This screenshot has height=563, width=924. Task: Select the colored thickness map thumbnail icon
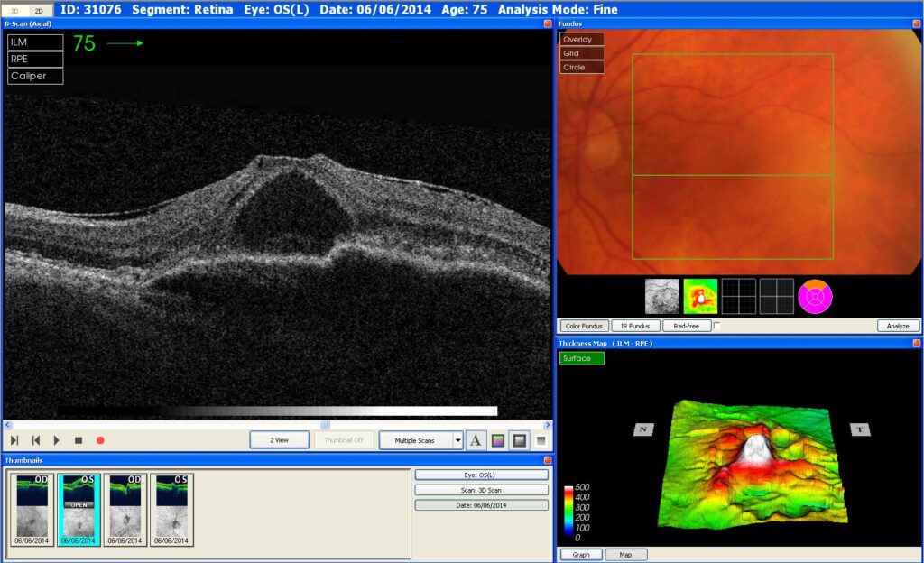pos(700,296)
